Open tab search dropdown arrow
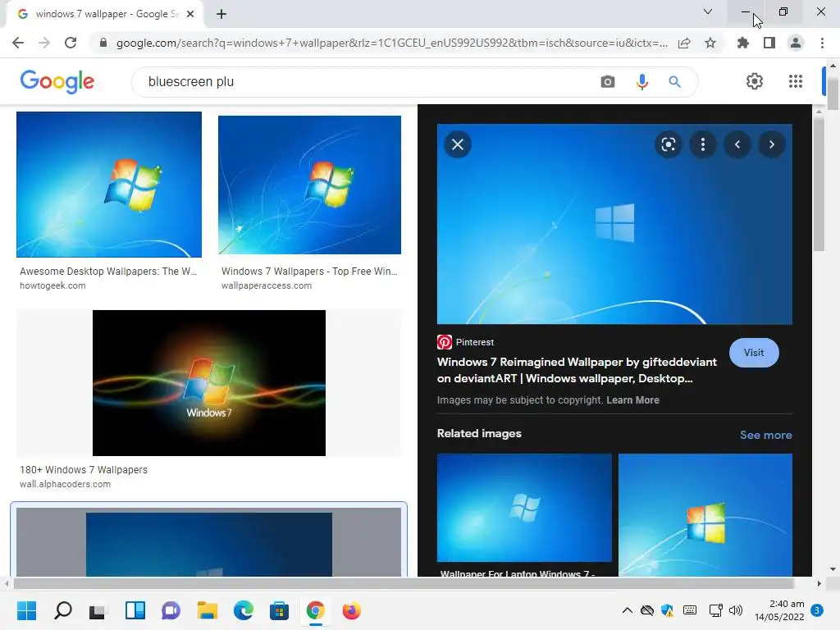 click(708, 11)
